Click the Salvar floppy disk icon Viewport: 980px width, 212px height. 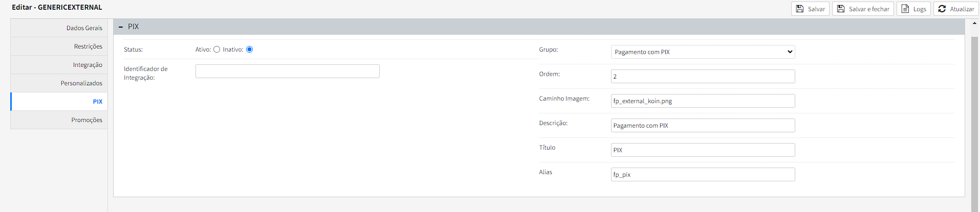(800, 9)
